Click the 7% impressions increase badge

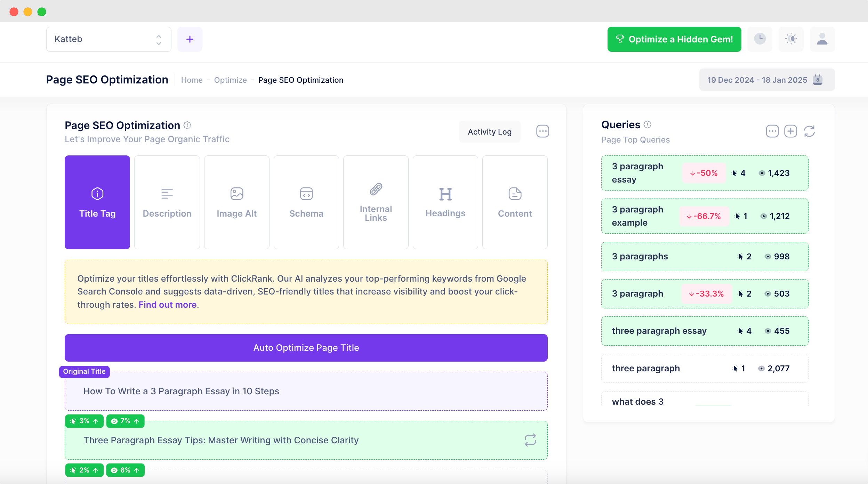click(125, 421)
